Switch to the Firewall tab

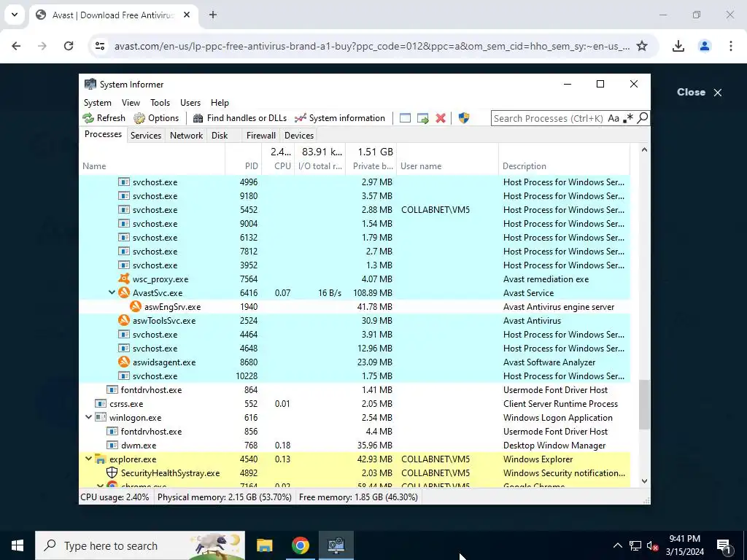click(x=261, y=135)
